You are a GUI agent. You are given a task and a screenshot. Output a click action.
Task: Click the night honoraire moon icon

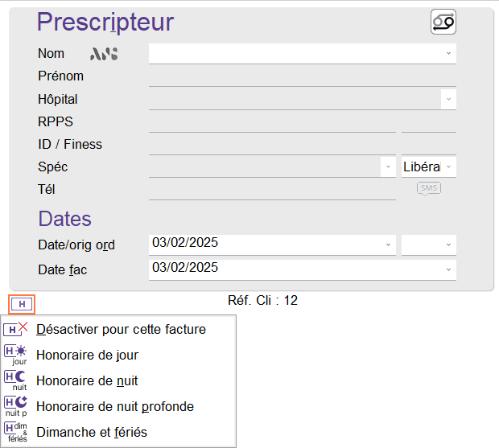pyautogui.click(x=16, y=380)
